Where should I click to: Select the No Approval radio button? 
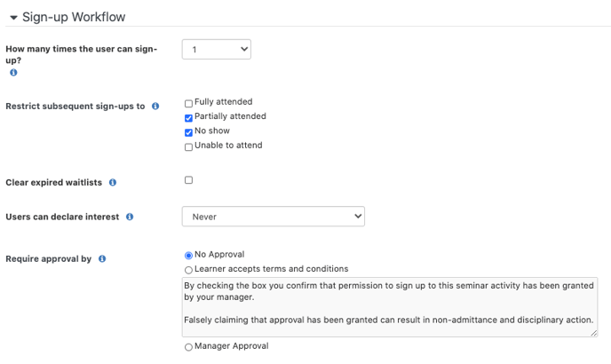(188, 256)
